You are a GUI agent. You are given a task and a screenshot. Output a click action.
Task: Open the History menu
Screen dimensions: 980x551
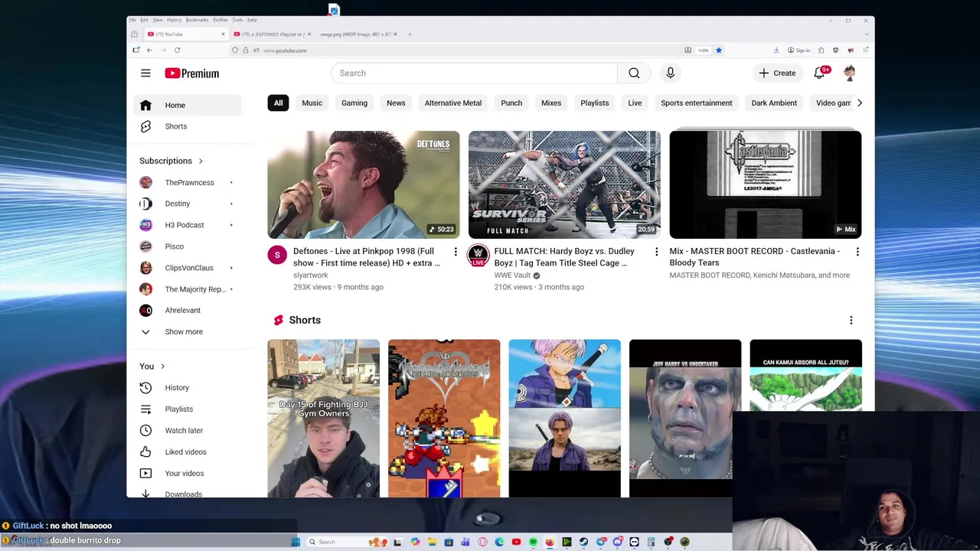point(174,20)
